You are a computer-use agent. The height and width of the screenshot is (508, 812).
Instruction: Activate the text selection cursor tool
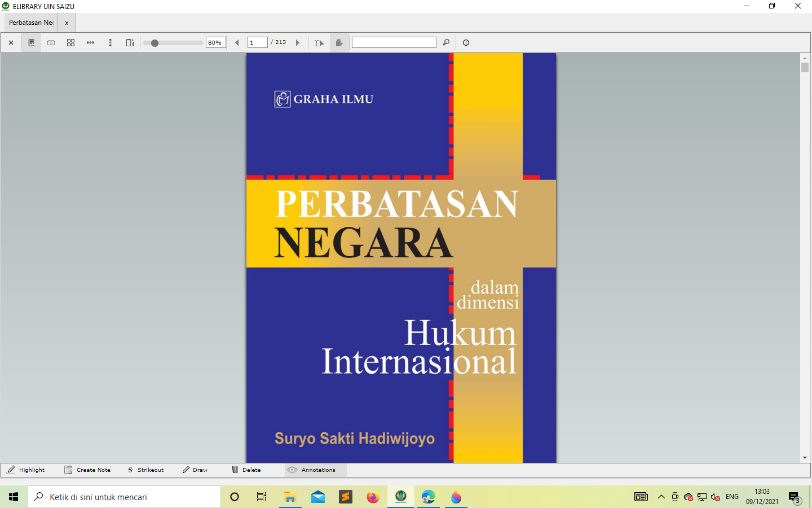(319, 43)
